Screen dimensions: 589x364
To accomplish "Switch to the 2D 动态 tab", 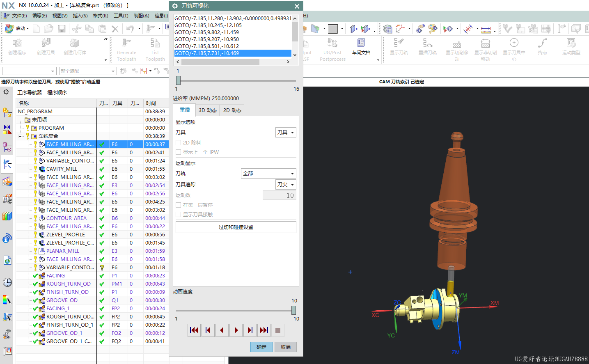I will point(232,110).
